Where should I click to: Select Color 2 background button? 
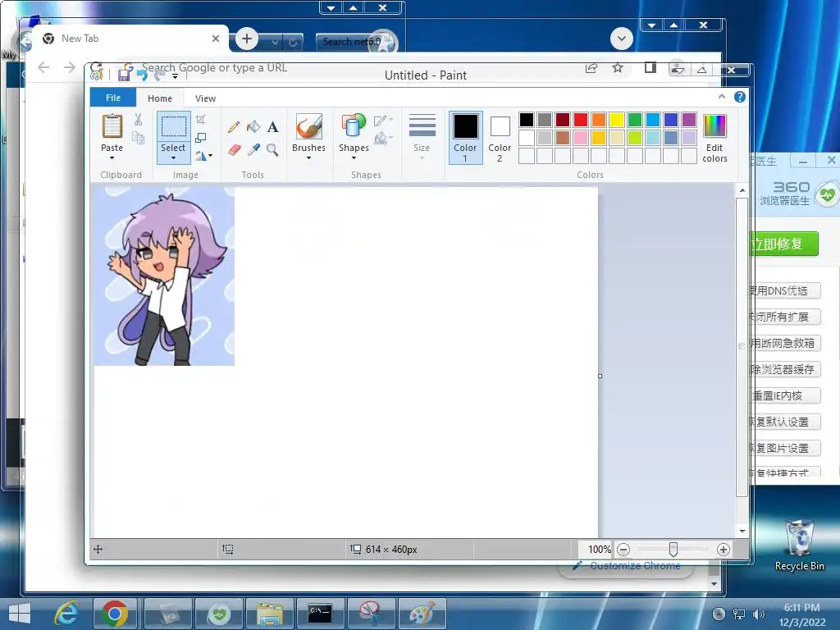tap(500, 138)
